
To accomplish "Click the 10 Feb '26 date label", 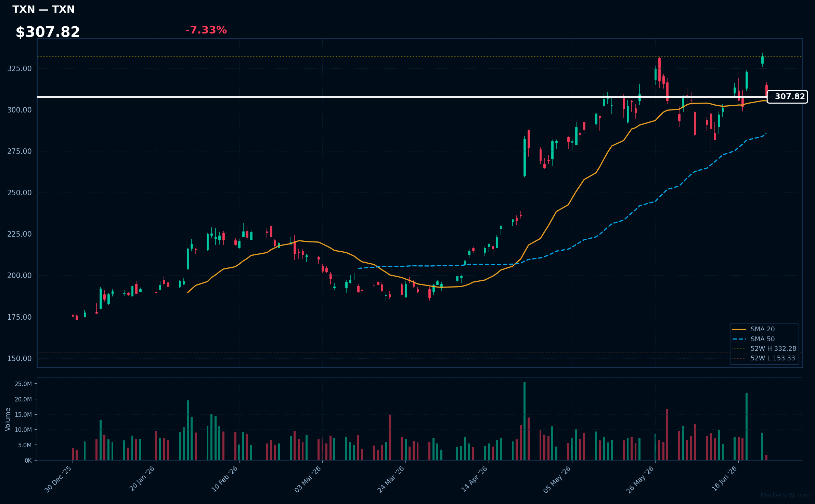I will [224, 479].
